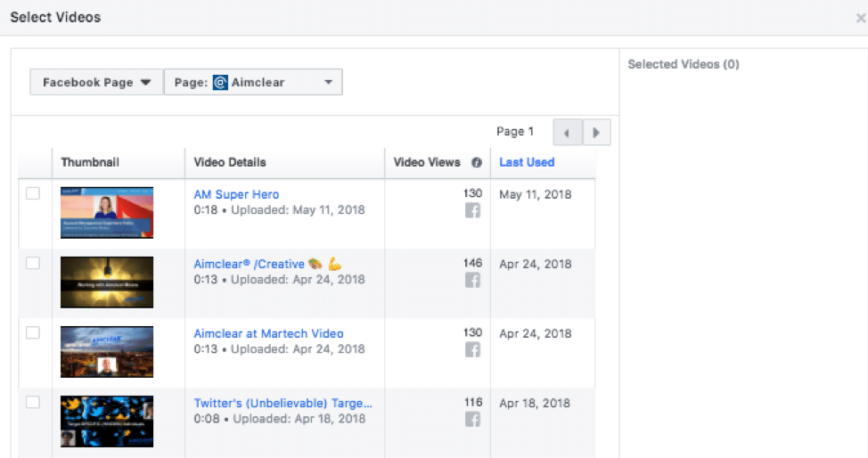Click the Select Videos dialog title
Screen dimensions: 868x458
pos(55,17)
